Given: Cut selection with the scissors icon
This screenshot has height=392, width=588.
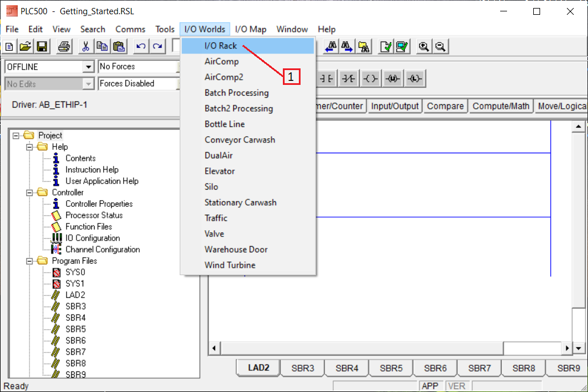Looking at the screenshot, I should point(86,47).
